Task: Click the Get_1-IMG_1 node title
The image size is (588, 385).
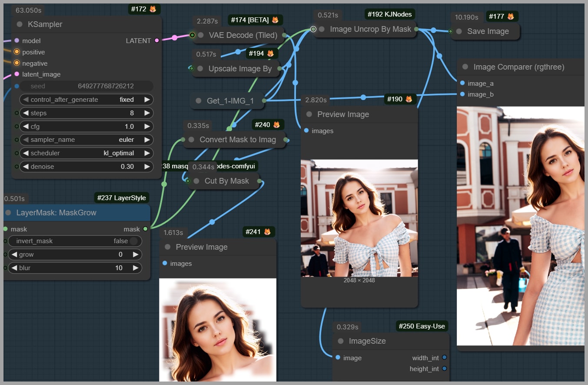Action: pyautogui.click(x=230, y=101)
